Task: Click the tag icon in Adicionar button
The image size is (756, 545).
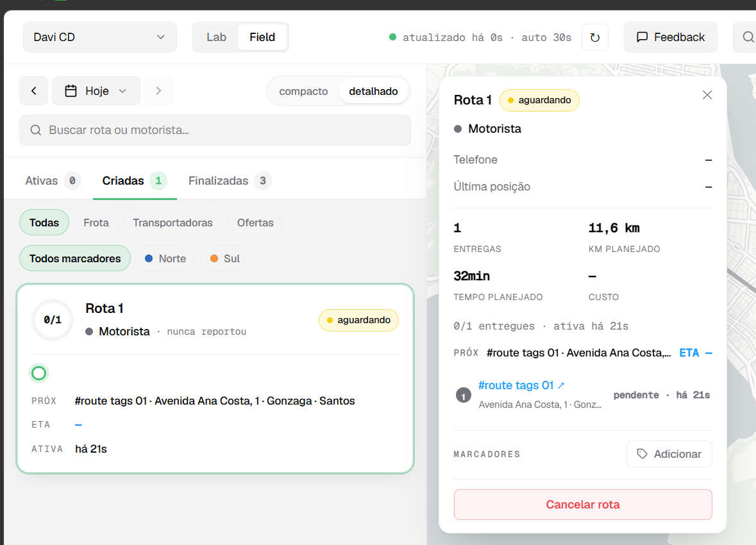Action: coord(643,454)
